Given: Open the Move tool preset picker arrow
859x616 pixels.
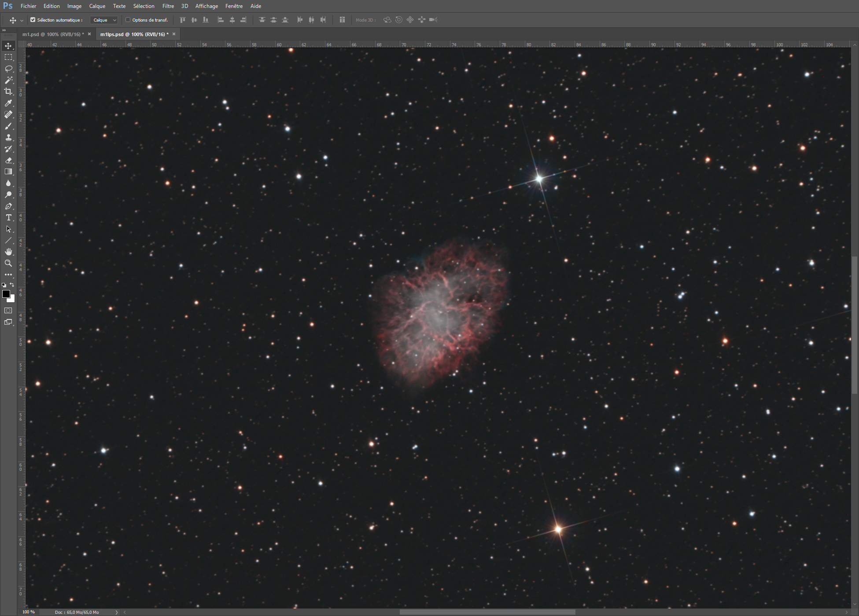Looking at the screenshot, I should [x=21, y=20].
